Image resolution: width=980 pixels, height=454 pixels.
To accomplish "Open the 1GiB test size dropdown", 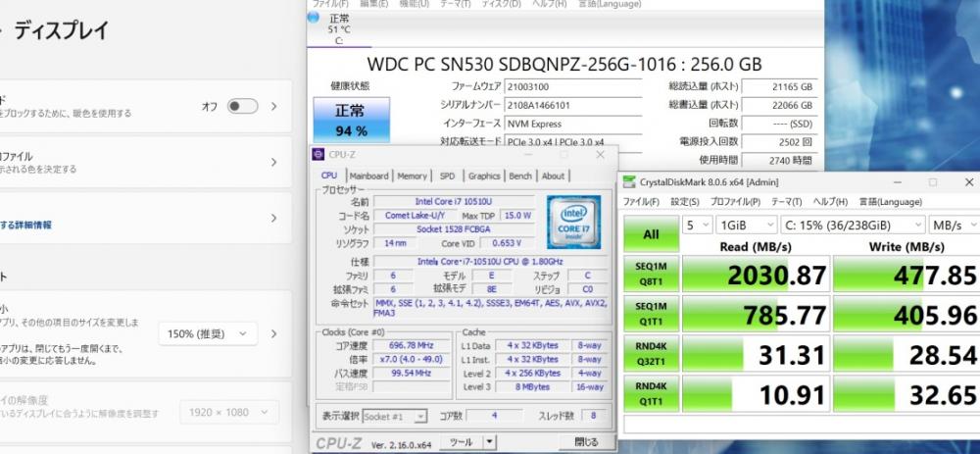I will [x=746, y=226].
